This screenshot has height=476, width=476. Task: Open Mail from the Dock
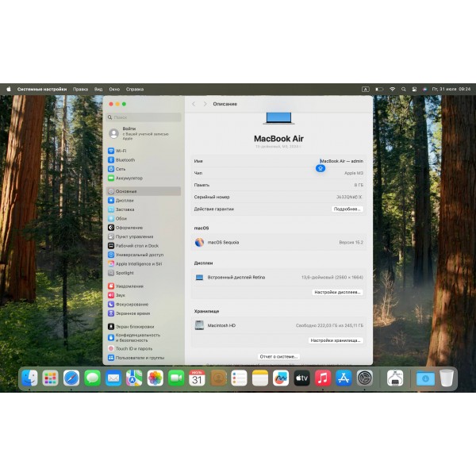click(113, 378)
